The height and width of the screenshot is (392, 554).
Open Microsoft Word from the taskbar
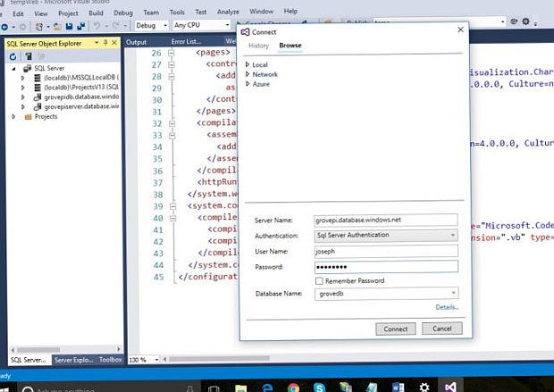click(399, 388)
